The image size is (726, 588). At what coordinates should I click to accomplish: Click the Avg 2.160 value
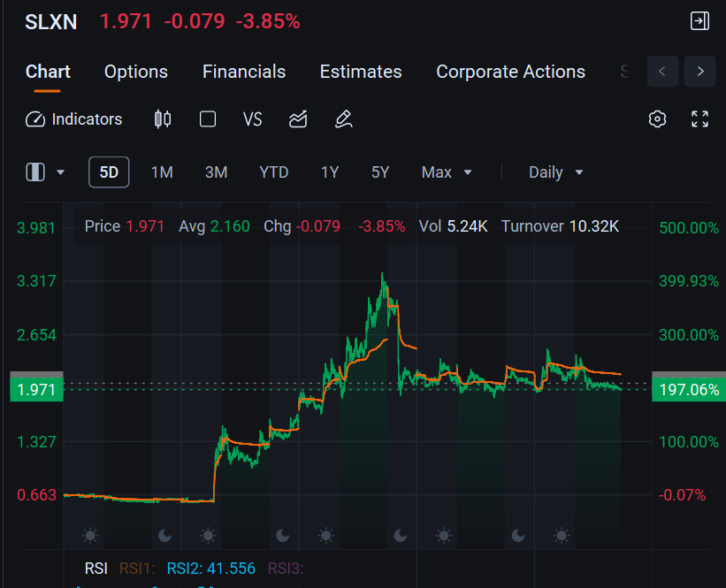pyautogui.click(x=214, y=226)
